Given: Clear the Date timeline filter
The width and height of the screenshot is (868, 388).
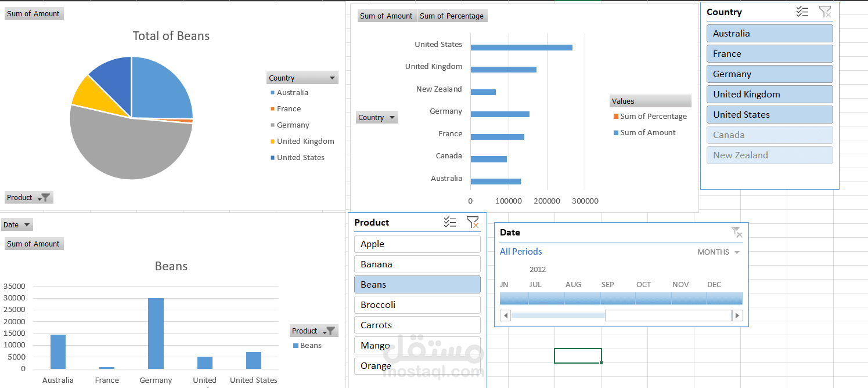Looking at the screenshot, I should (x=737, y=232).
